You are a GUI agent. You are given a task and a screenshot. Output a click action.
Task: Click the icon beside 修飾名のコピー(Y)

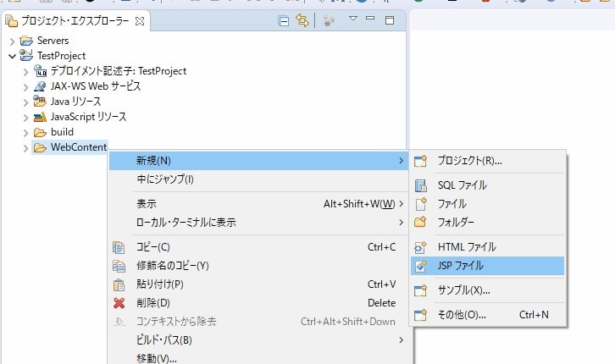119,266
